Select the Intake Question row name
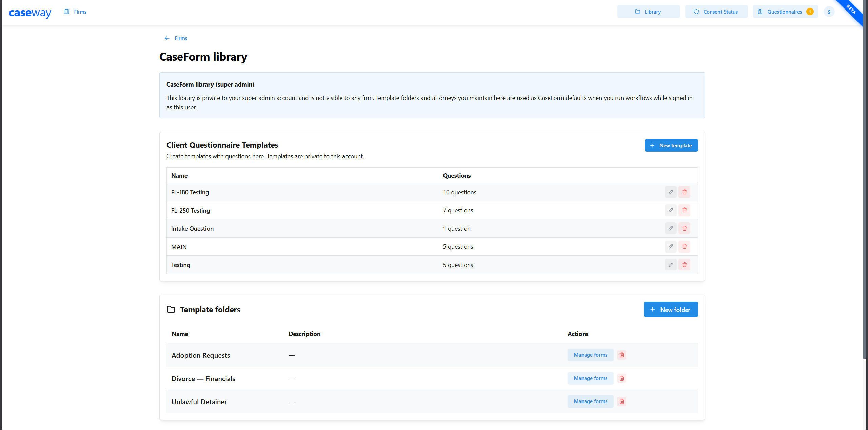The image size is (868, 430). click(192, 229)
